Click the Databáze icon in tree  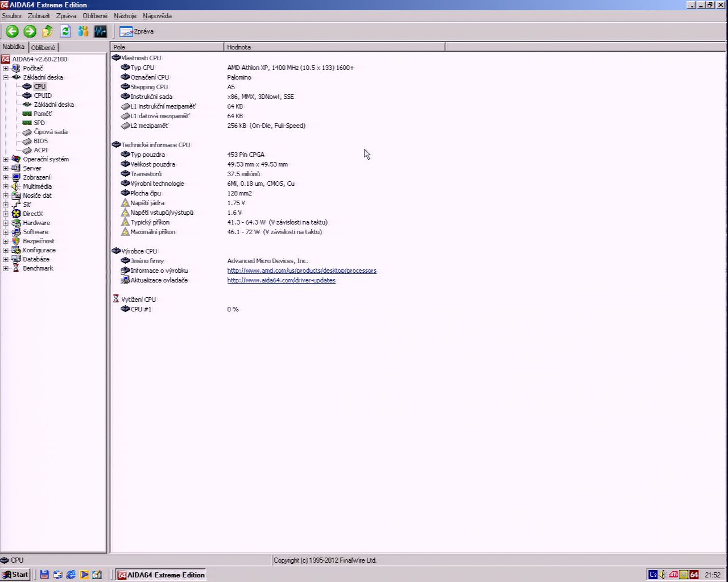click(16, 259)
